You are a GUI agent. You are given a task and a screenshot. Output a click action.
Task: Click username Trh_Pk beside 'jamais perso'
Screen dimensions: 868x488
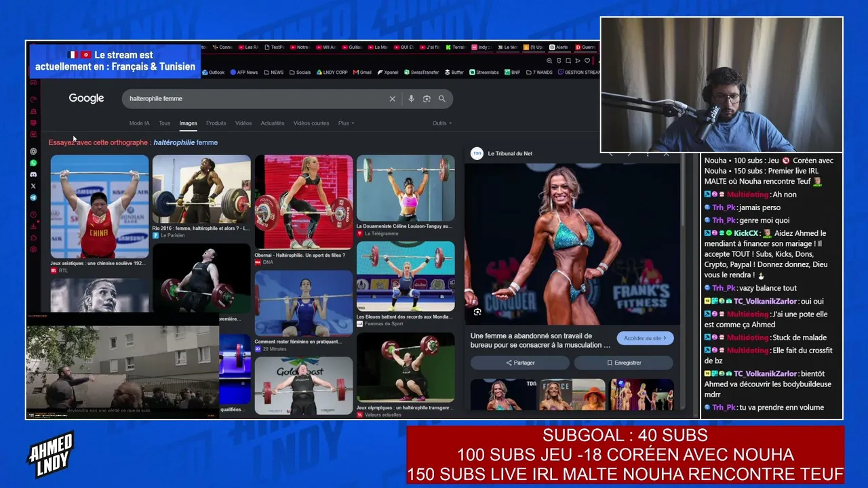pyautogui.click(x=724, y=208)
